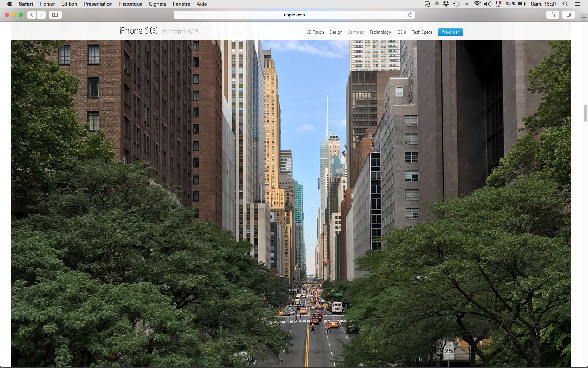Open the Signets menu

coord(158,4)
